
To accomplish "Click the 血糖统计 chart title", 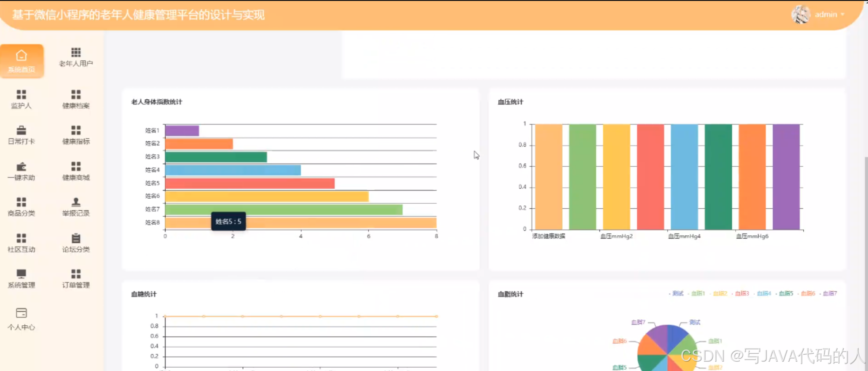I will click(x=144, y=294).
